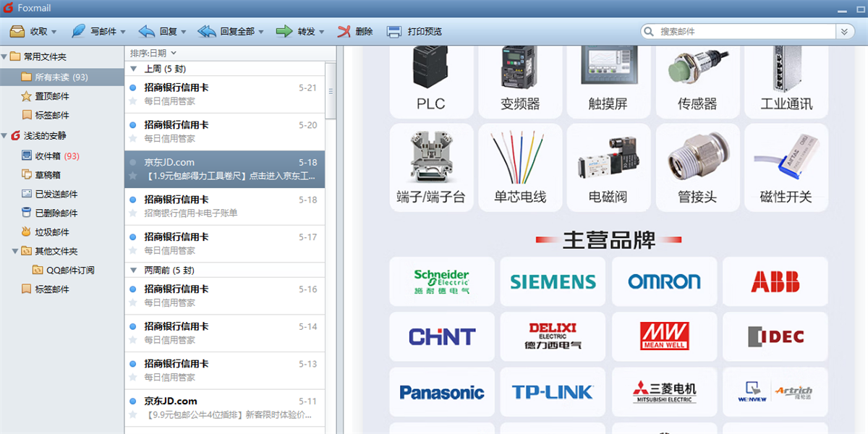Image resolution: width=868 pixels, height=434 pixels.
Task: Delete the mail with 删除 button
Action: (355, 31)
